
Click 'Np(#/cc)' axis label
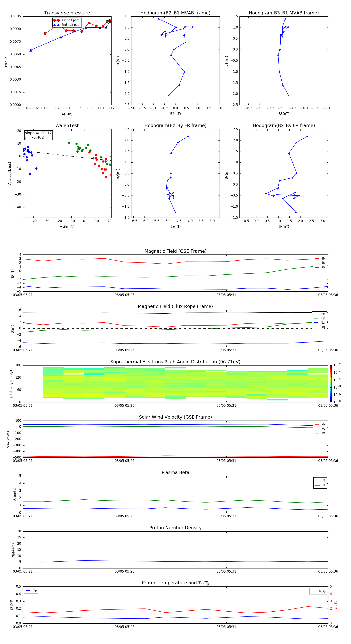[13, 550]
